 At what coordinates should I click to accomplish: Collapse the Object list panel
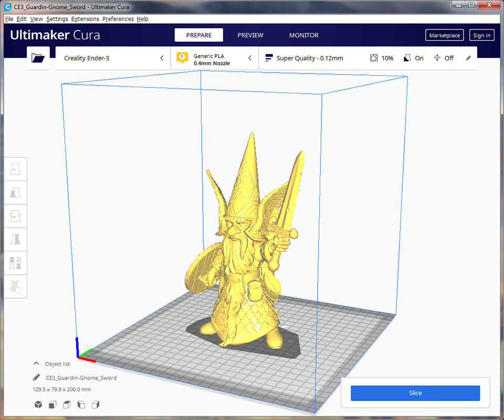[37, 364]
